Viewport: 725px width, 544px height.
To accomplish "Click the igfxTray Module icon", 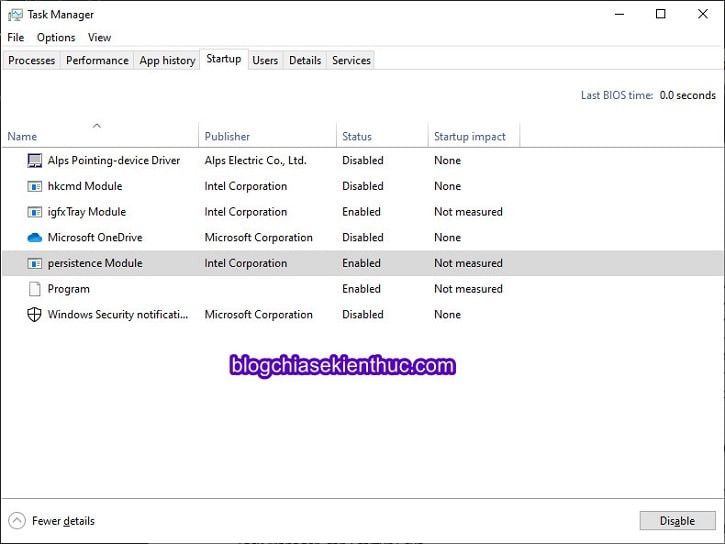I will tap(34, 212).
